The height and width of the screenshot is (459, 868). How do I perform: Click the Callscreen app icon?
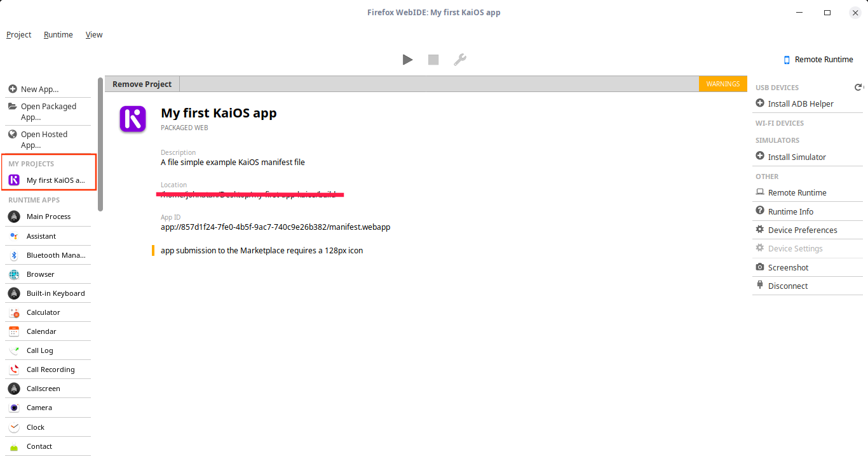pyautogui.click(x=14, y=389)
